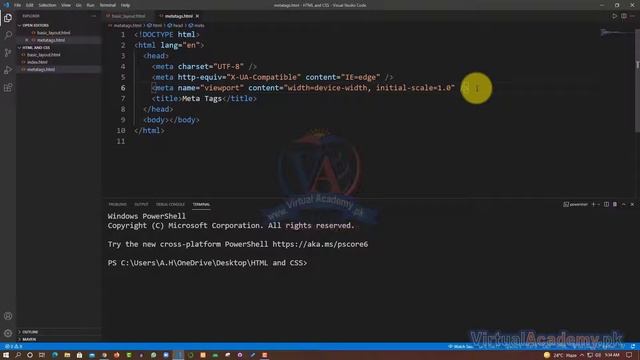Maximize the terminal panel with up chevron

coord(623,204)
